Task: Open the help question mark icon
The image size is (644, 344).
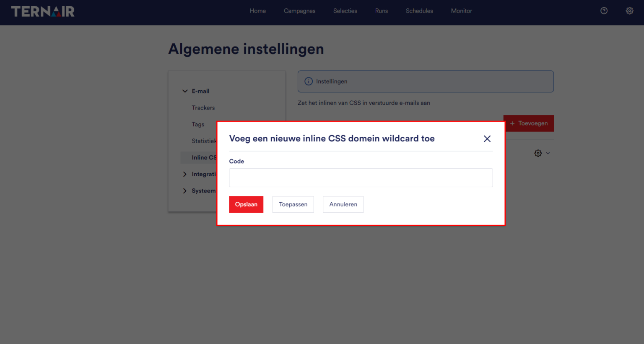Action: [x=604, y=11]
